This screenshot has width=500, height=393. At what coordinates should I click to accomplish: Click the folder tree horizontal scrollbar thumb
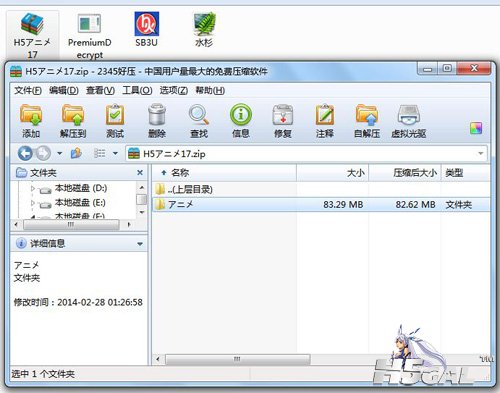pyautogui.click(x=71, y=225)
